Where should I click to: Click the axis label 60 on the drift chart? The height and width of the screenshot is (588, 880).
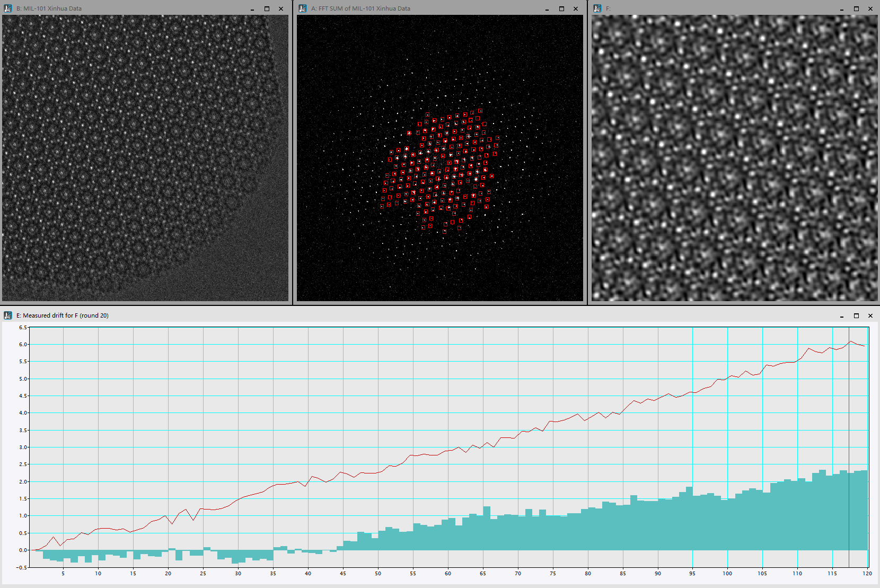(x=448, y=574)
